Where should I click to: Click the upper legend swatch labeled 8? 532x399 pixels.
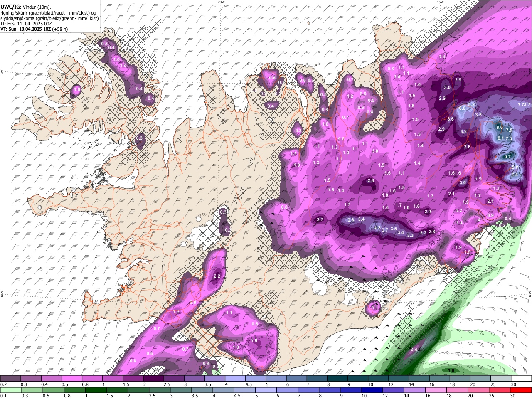point(337,379)
